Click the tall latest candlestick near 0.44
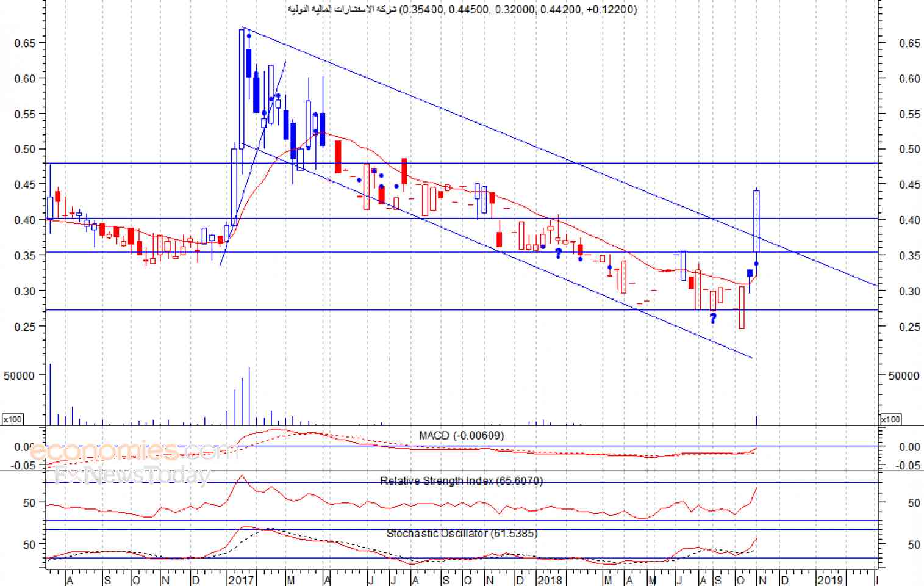Viewport: 924px width, 586px height. tap(756, 220)
